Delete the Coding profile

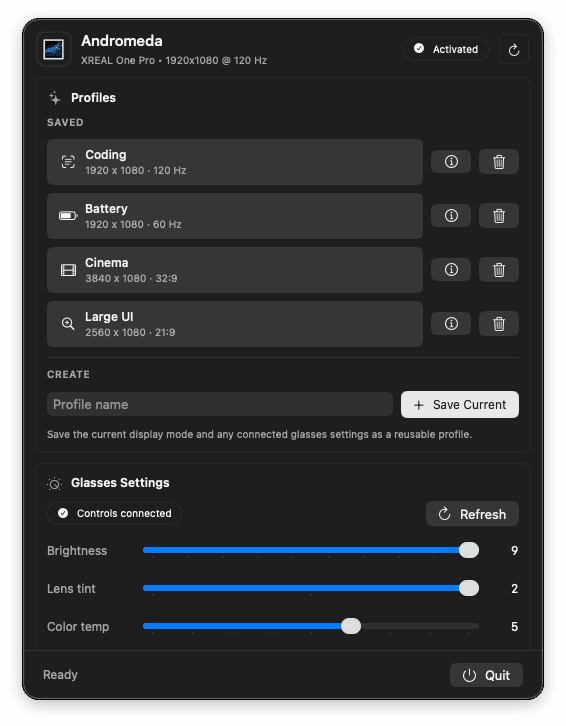[x=499, y=162]
